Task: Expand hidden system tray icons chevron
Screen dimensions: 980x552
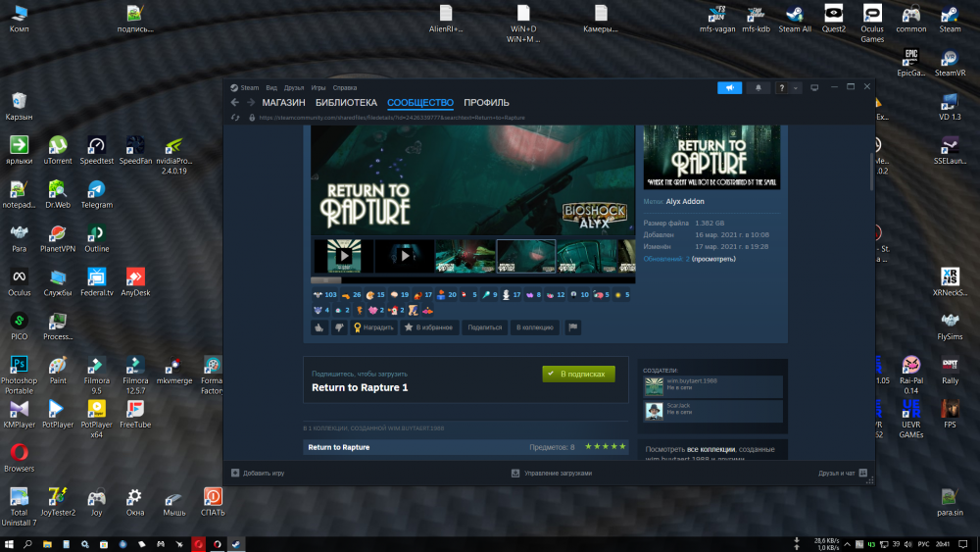Action: click(847, 544)
